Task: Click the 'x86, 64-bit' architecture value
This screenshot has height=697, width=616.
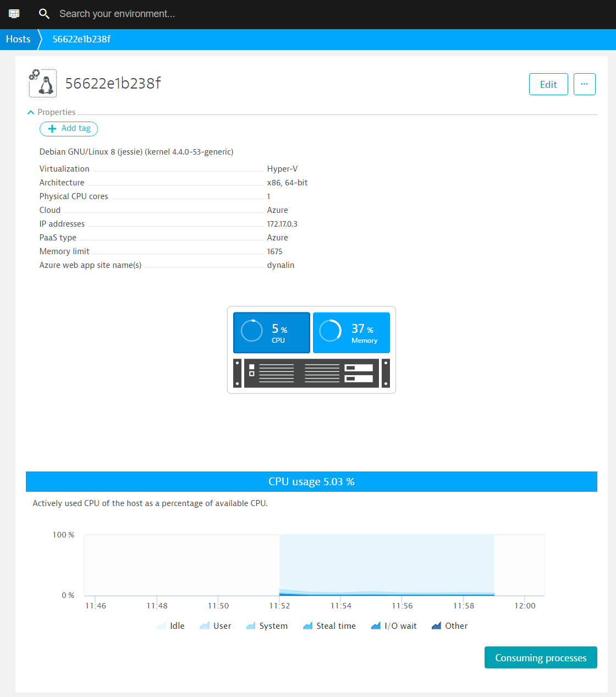Action: 287,183
